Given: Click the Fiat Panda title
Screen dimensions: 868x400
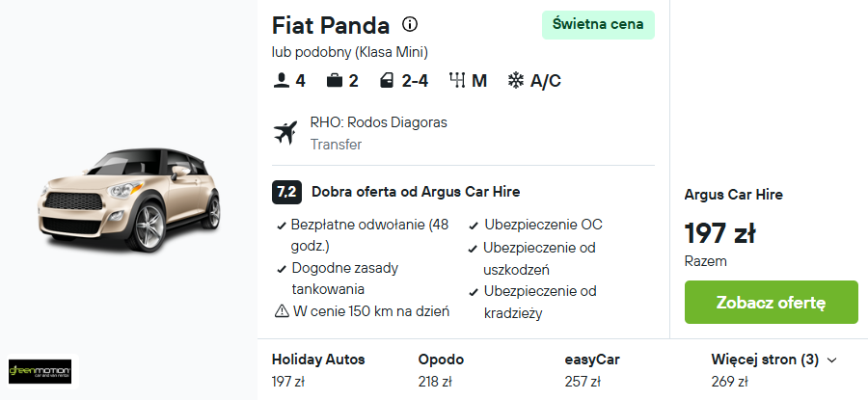Looking at the screenshot, I should coord(331,25).
